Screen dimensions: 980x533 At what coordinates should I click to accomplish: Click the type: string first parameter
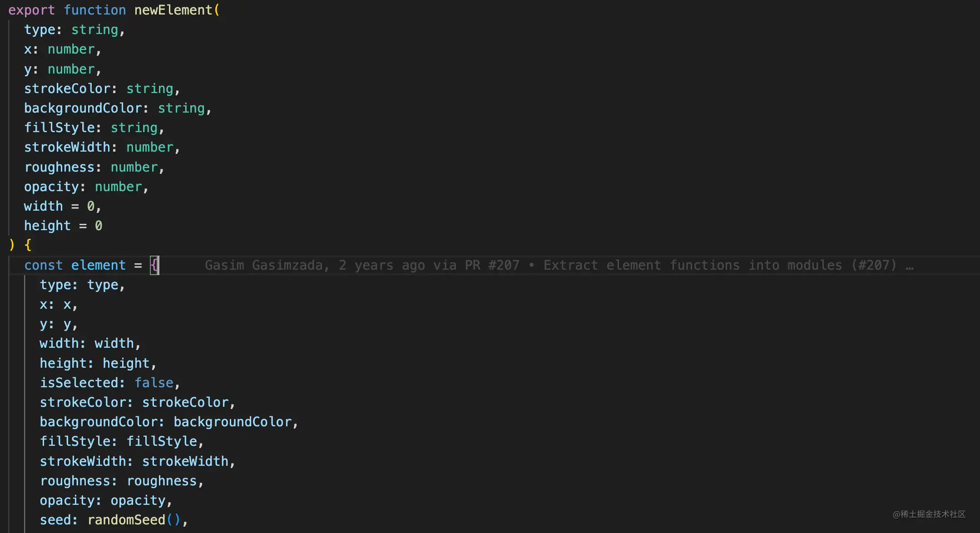click(x=71, y=30)
